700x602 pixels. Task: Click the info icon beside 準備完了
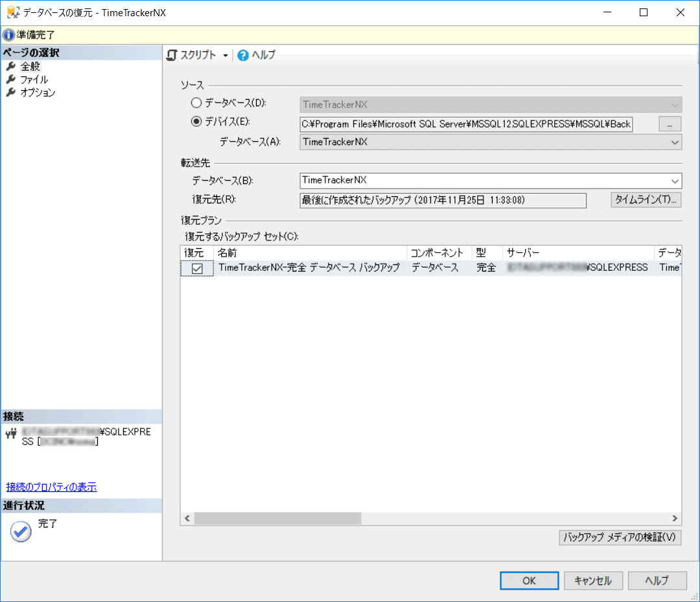click(x=8, y=35)
